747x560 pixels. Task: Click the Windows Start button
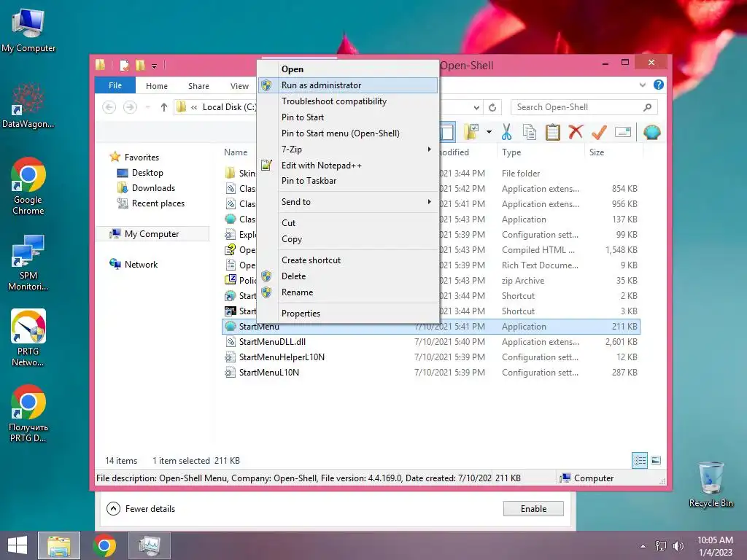pos(18,545)
